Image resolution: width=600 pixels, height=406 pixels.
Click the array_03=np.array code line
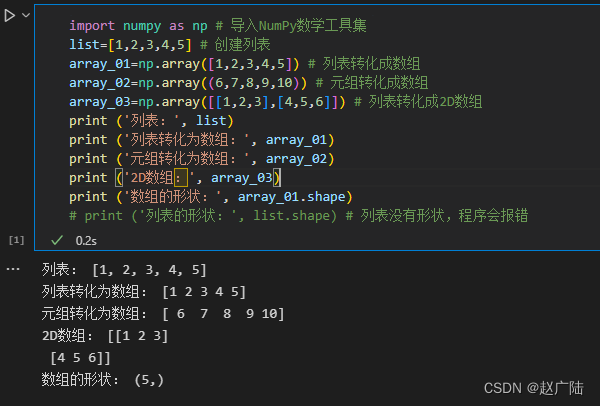click(276, 102)
